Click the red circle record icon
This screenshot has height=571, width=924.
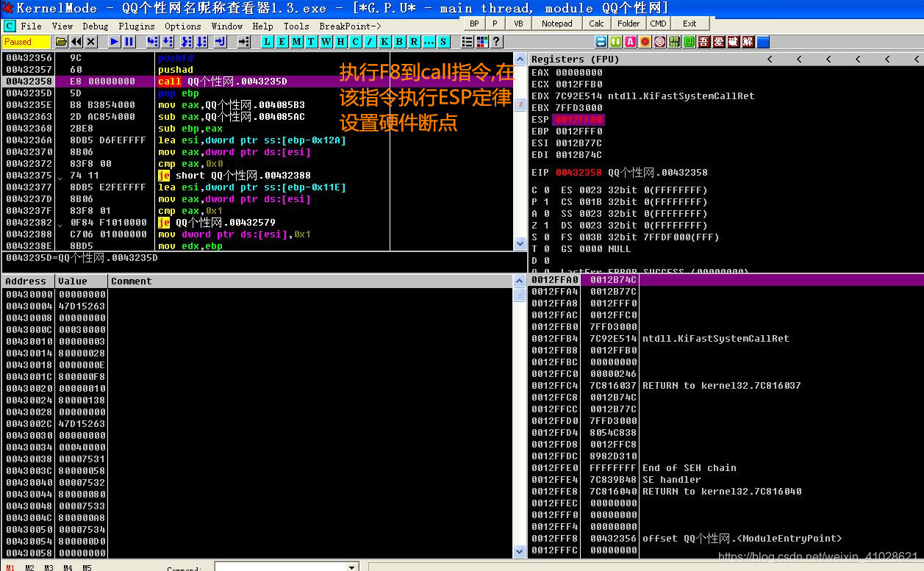pos(645,42)
